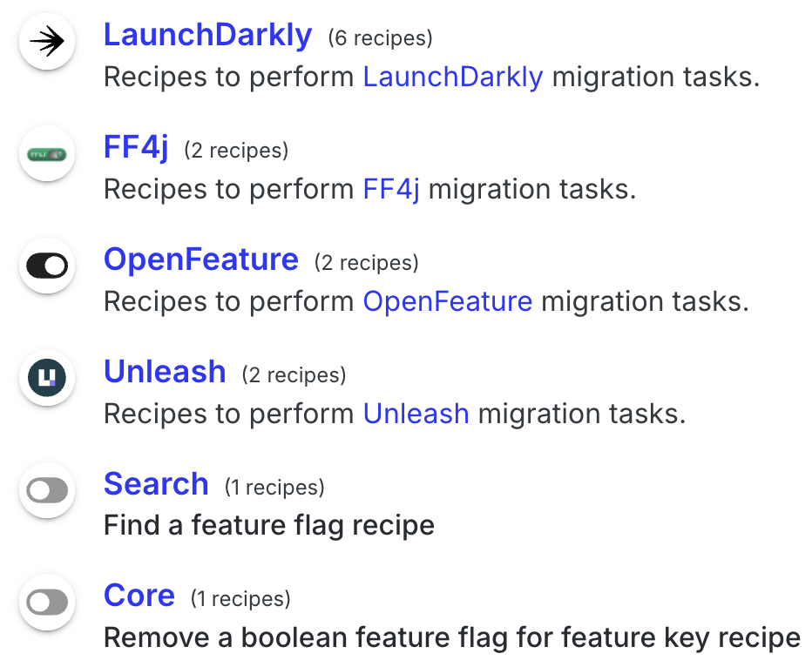812x667 pixels.
Task: Open the Core recipes heading
Action: tap(139, 596)
